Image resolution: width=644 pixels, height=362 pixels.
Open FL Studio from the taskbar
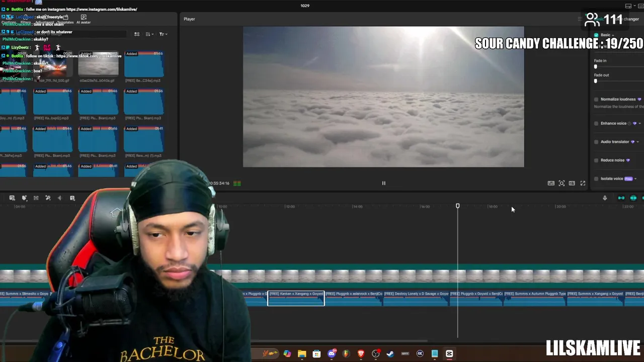346,354
